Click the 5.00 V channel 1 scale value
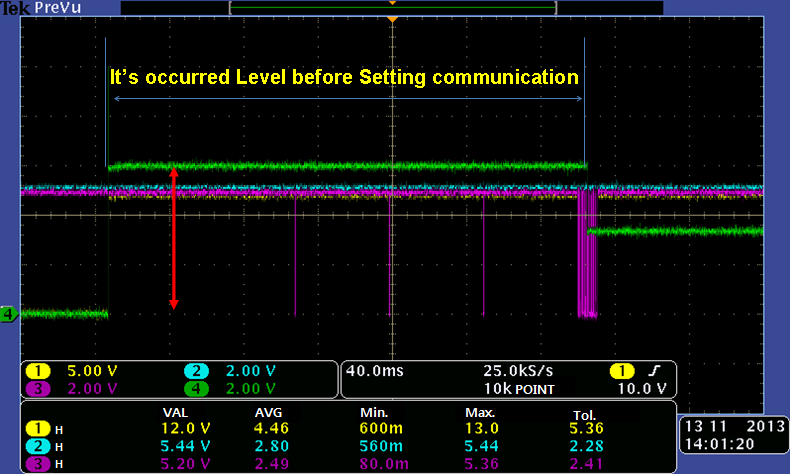The height and width of the screenshot is (474, 790). point(92,371)
